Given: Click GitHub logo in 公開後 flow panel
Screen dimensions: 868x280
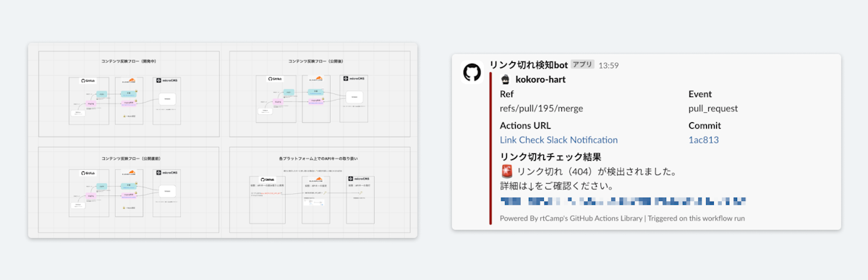Looking at the screenshot, I should point(276,79).
